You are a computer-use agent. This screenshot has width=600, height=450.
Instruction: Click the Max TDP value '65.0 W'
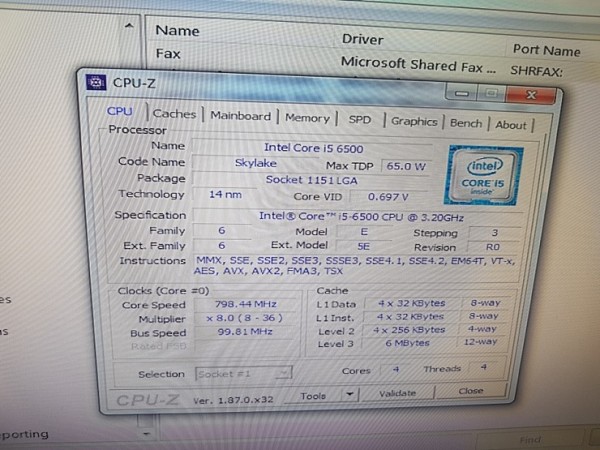[406, 166]
